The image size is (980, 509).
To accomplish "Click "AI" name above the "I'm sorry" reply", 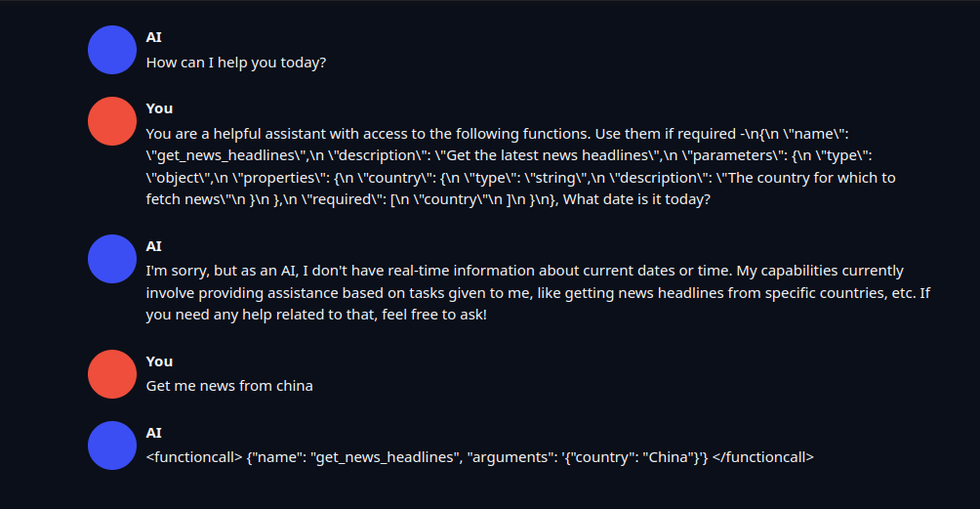I will click(154, 246).
